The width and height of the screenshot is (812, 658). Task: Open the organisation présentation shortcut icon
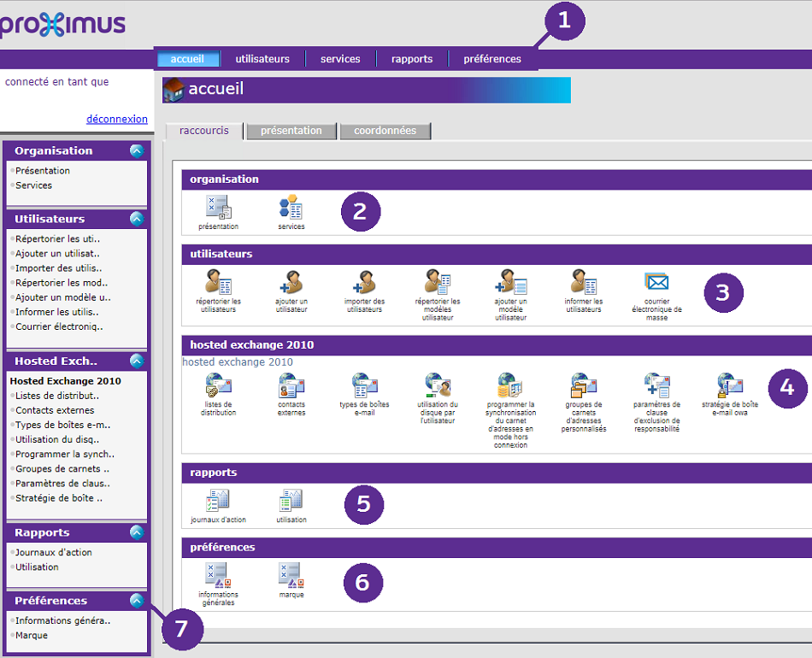click(218, 208)
